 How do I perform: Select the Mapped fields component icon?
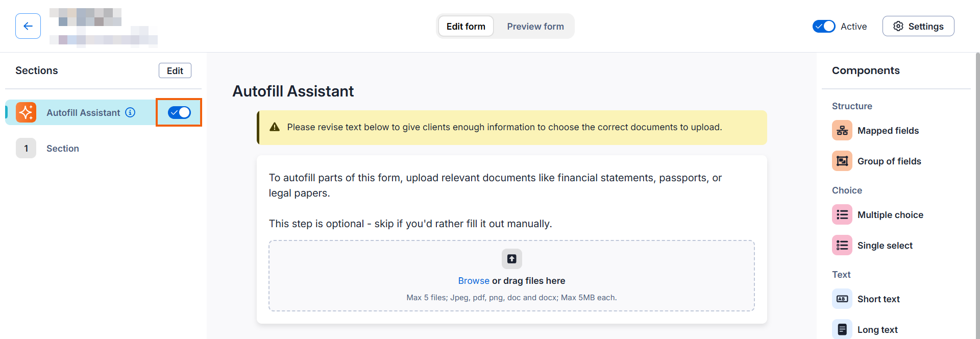(x=842, y=131)
